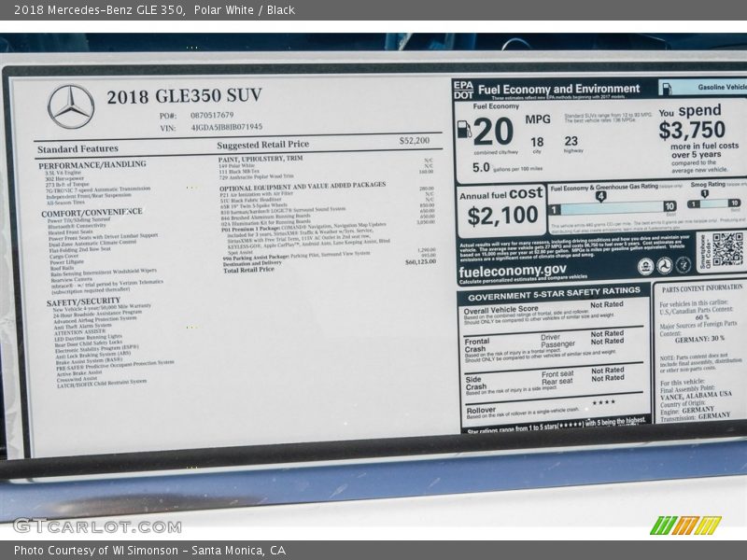Click the 'SAFETY/SECURITY' section heading
This screenshot has width=747, height=560.
click(x=83, y=301)
